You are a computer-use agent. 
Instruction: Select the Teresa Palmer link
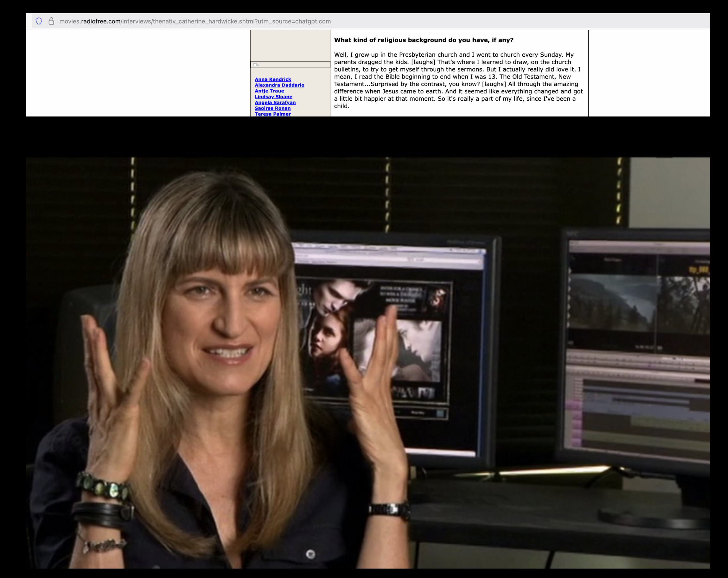pos(272,114)
